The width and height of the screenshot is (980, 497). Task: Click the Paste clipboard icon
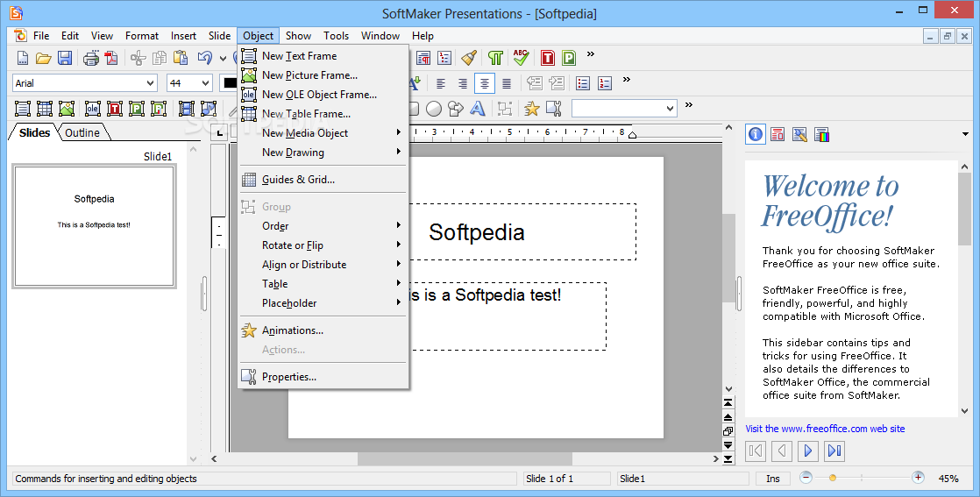(x=181, y=58)
